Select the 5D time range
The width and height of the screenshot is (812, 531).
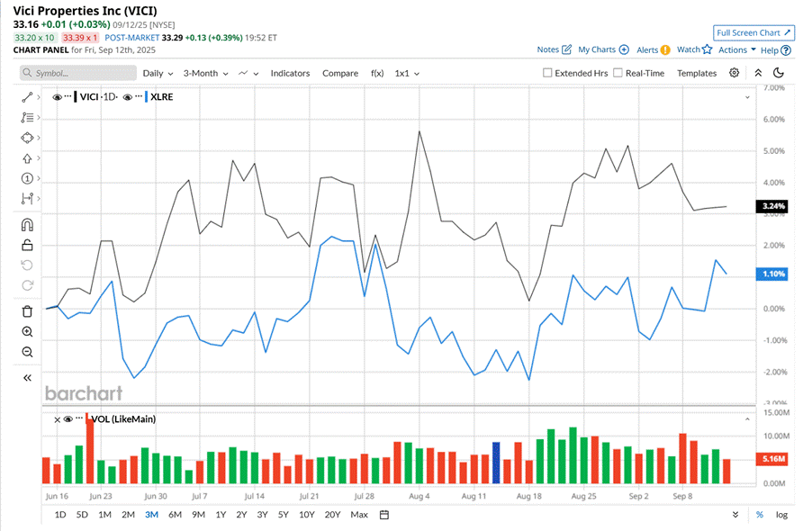(82, 515)
